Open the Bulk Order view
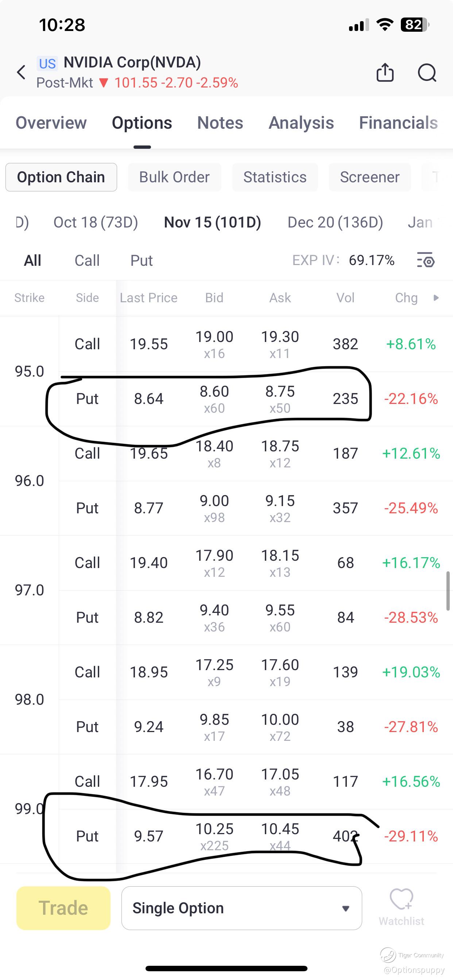Screen dimensions: 453x980 (x=174, y=177)
